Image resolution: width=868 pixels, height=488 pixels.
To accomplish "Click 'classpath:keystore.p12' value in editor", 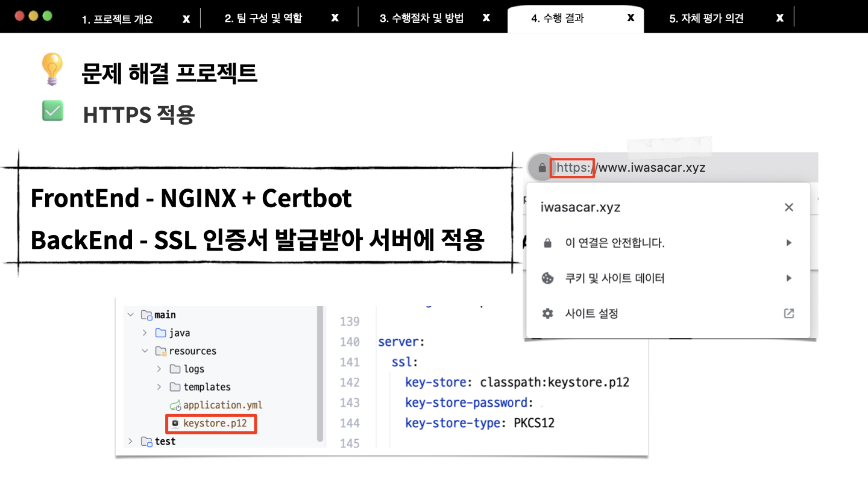I will tap(555, 382).
